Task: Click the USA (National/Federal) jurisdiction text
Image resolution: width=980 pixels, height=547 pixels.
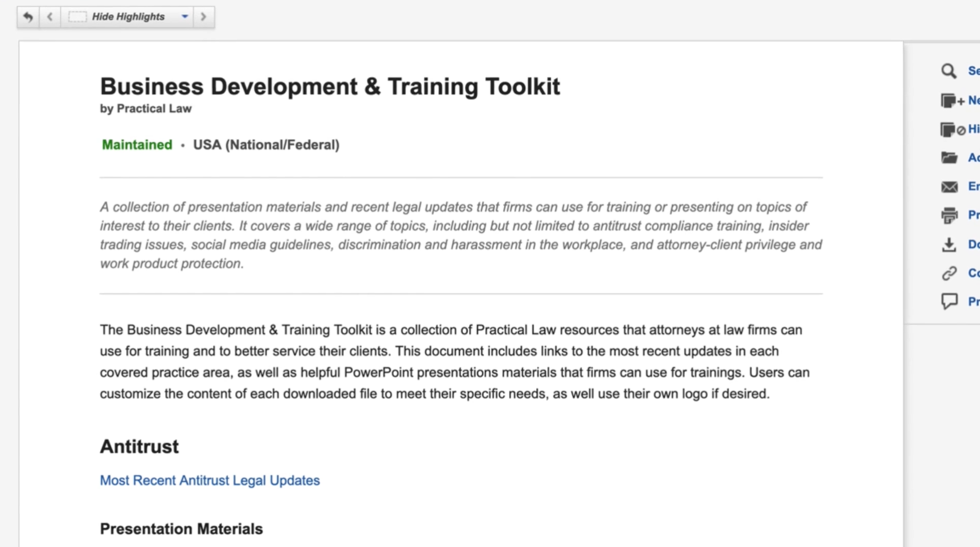Action: [x=266, y=145]
